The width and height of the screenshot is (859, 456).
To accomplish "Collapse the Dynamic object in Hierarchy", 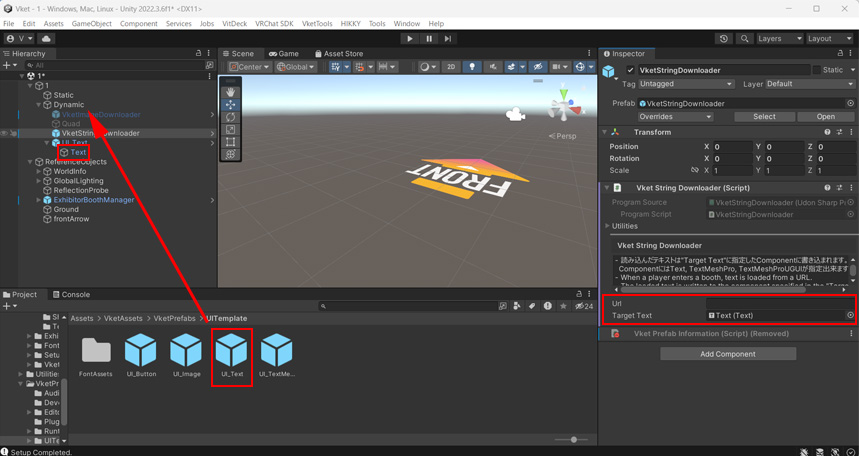I will [x=39, y=105].
